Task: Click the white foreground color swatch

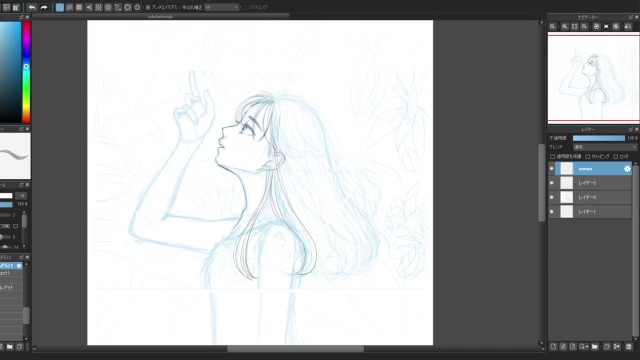Action: (6, 196)
